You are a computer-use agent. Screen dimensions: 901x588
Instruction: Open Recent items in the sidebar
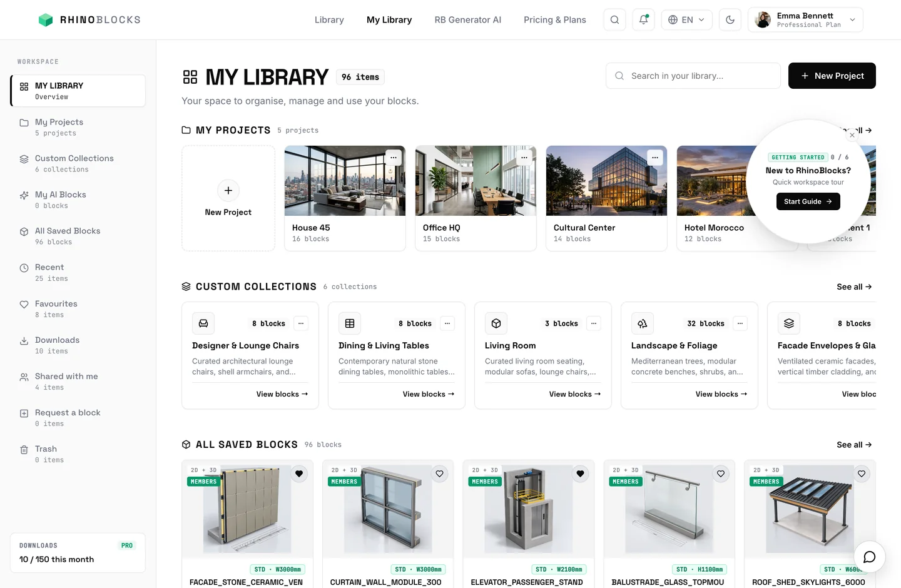78,272
